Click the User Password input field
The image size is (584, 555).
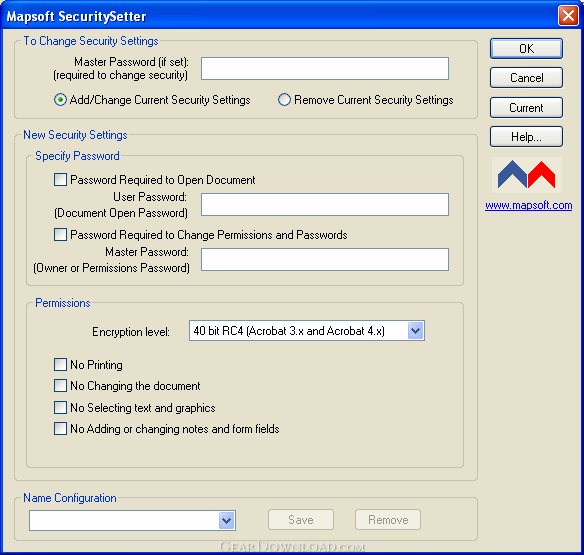click(325, 204)
